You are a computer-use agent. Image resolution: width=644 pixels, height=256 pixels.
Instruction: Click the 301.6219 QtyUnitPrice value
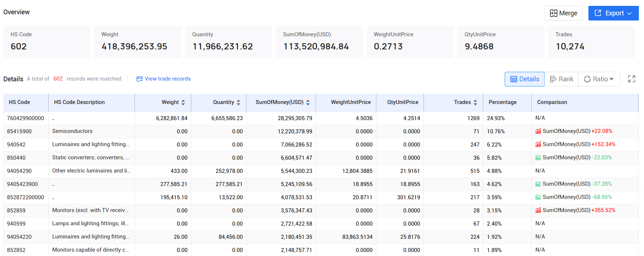[x=408, y=197]
